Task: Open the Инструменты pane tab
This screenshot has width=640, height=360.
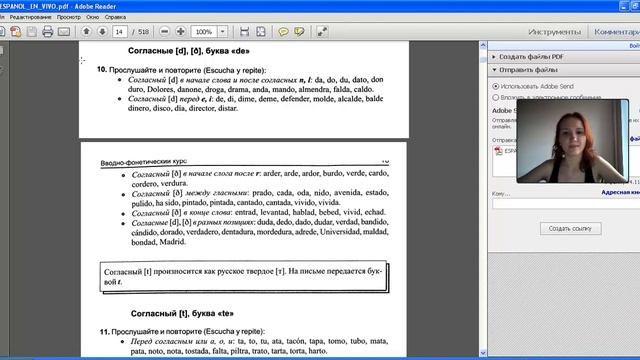Action: coord(554,32)
